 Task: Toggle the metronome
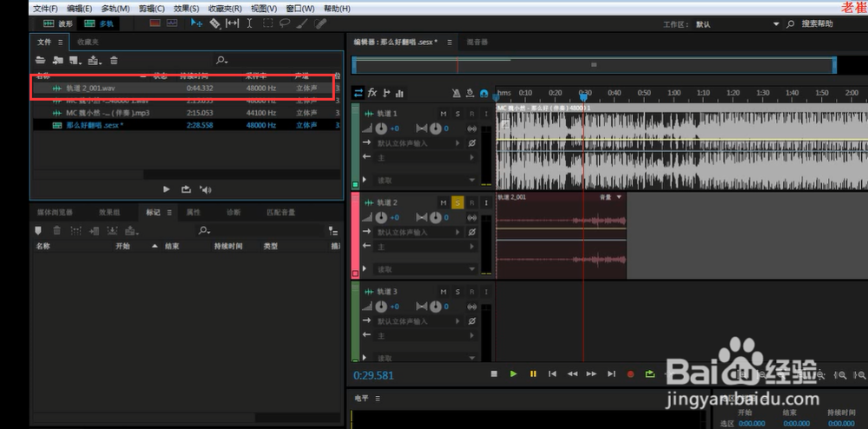coord(457,93)
